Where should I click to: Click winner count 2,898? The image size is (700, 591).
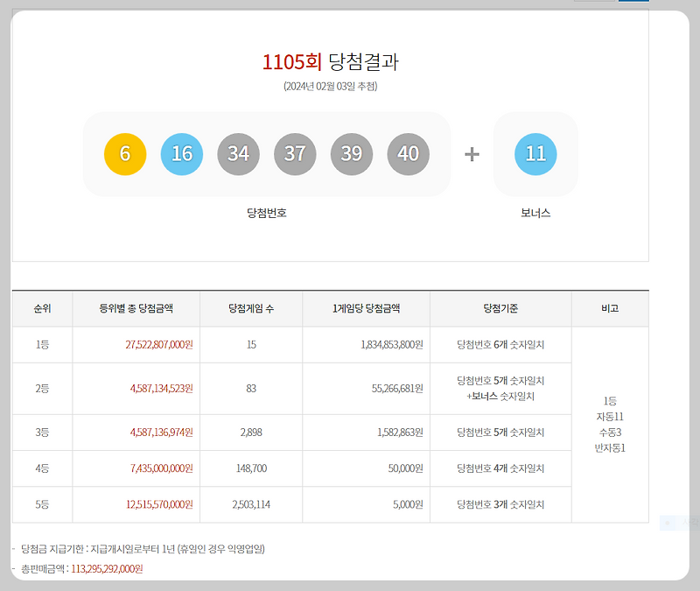pos(251,433)
